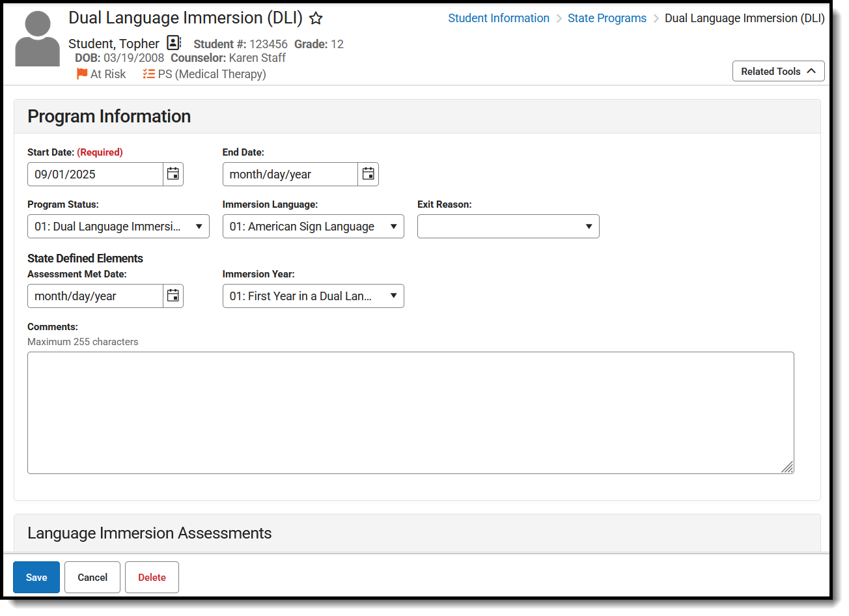Click the End Date input field
The width and height of the screenshot is (849, 616).
click(x=290, y=175)
